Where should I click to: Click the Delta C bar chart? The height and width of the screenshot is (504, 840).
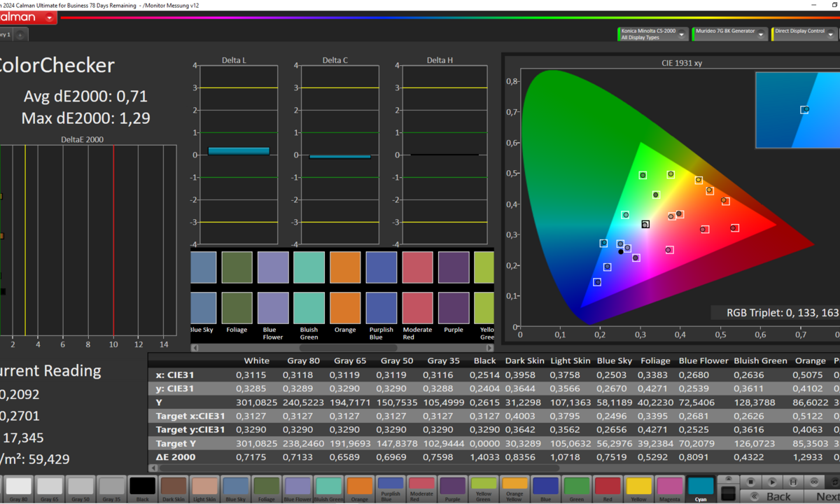340,155
